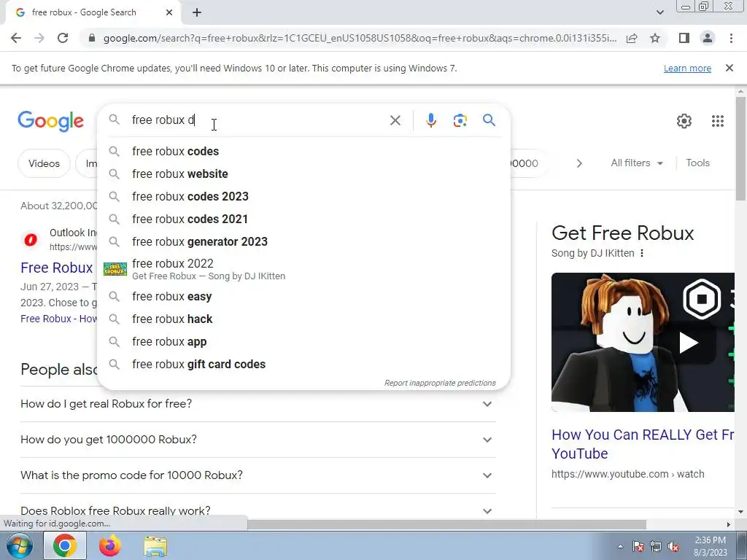The height and width of the screenshot is (560, 747).
Task: Click the Tools button
Action: [697, 163]
